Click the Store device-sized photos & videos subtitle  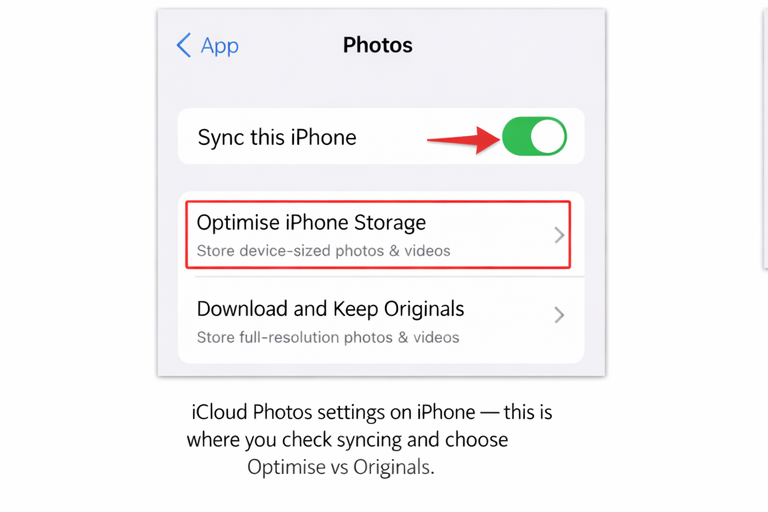323,251
